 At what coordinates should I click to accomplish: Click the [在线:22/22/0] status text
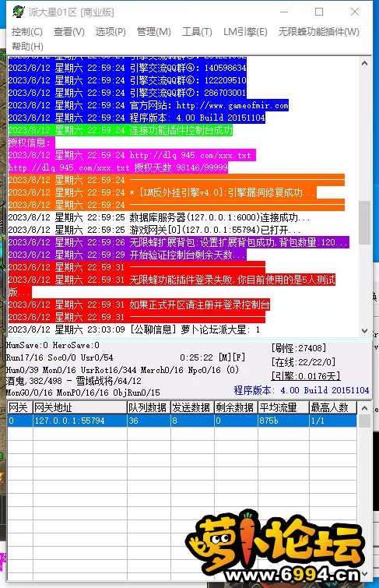(304, 362)
